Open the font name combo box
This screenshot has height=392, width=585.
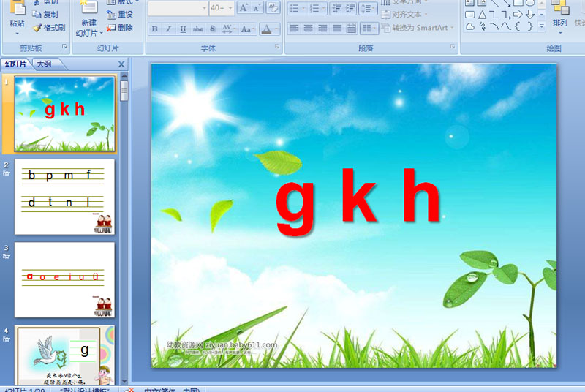point(178,8)
